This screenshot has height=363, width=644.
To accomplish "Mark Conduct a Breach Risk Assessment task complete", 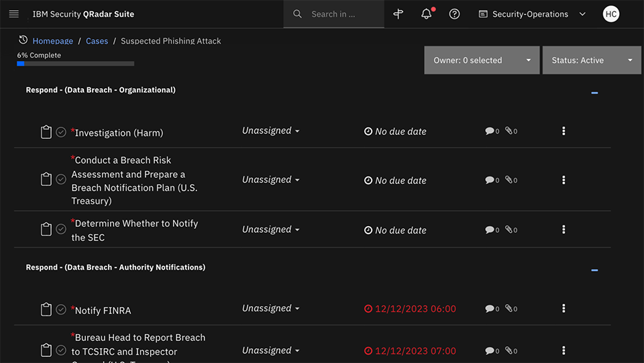I will pos(61,179).
